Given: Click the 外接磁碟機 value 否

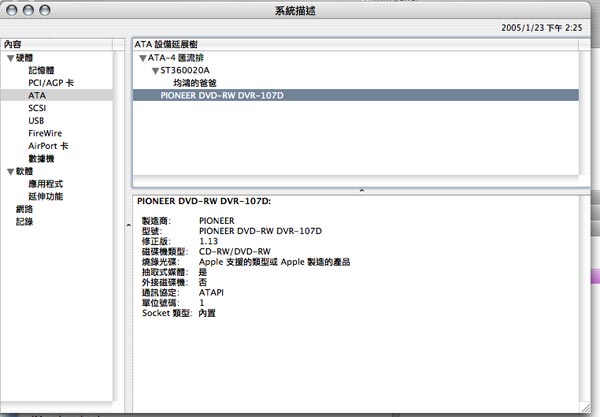Looking at the screenshot, I should point(203,282).
